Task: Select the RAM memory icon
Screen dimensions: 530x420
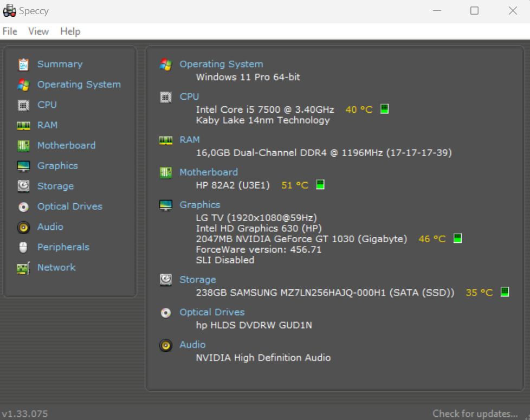Action: 23,125
